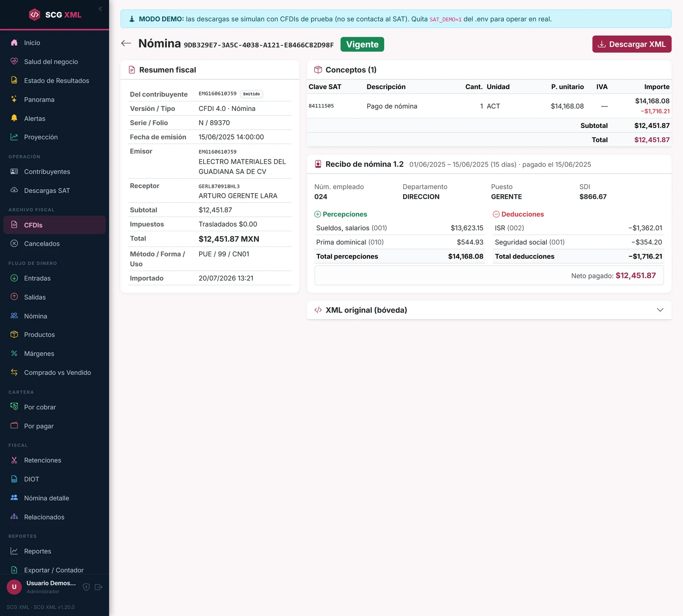Click the Sueldos, salarios (001) row
The image size is (683, 616).
click(x=400, y=228)
